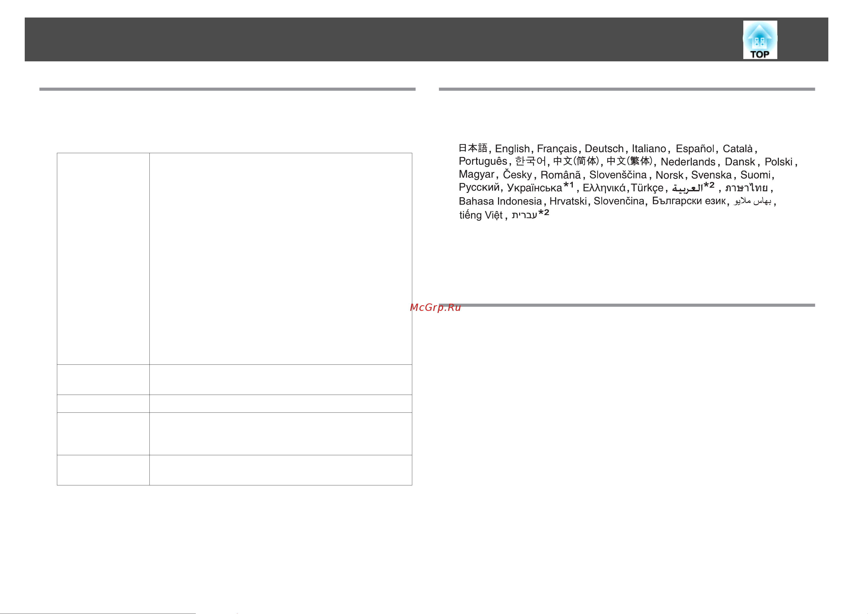Viewport: 868px width, 614px height.
Task: Select the word "Italiano" in language list
Action: (649, 149)
